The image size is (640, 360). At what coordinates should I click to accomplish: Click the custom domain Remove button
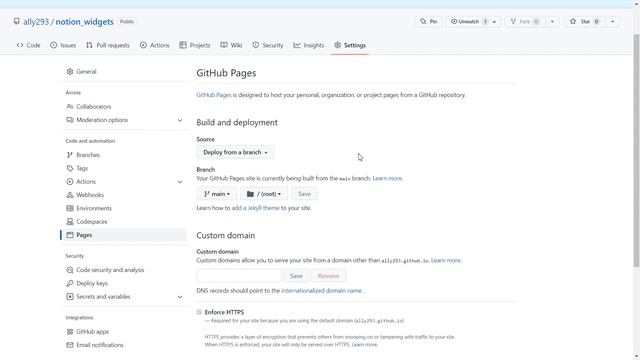pyautogui.click(x=328, y=276)
